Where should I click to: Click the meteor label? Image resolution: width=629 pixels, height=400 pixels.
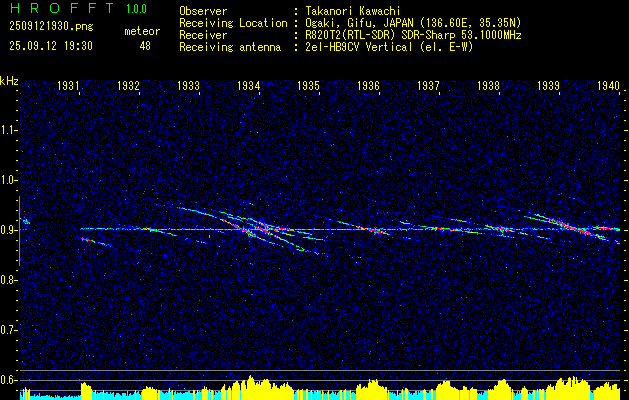[x=142, y=31]
